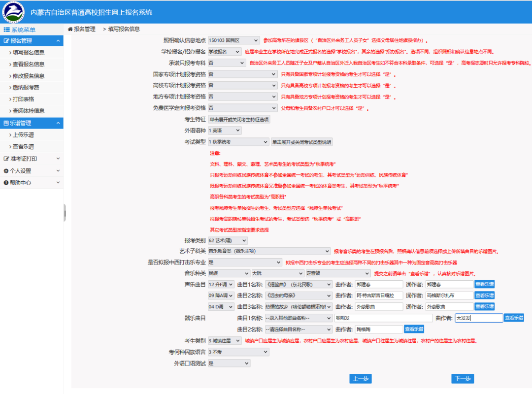The height and width of the screenshot is (394, 532).
Task: Click the 器乐曲目 曲目1 作曲者 input field
Action: tap(478, 318)
